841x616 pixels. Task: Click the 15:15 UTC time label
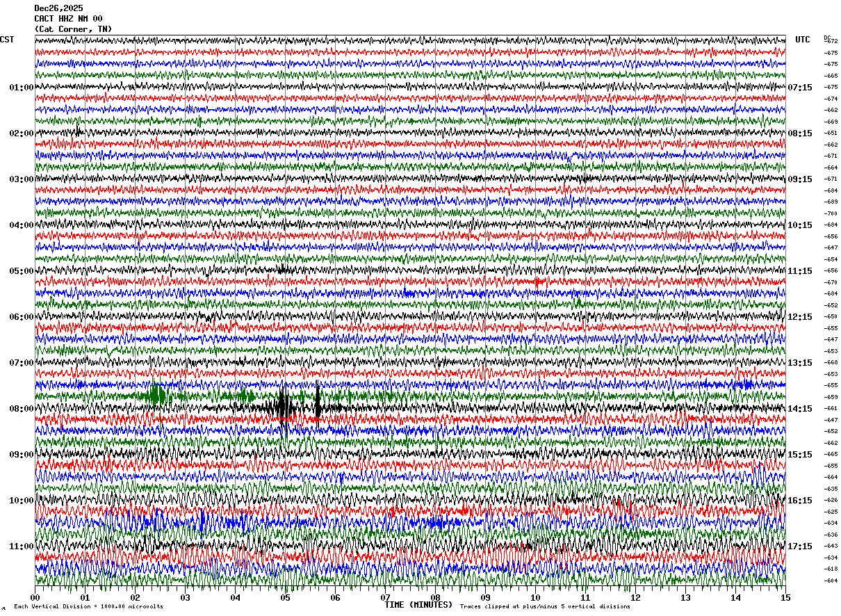click(x=800, y=455)
